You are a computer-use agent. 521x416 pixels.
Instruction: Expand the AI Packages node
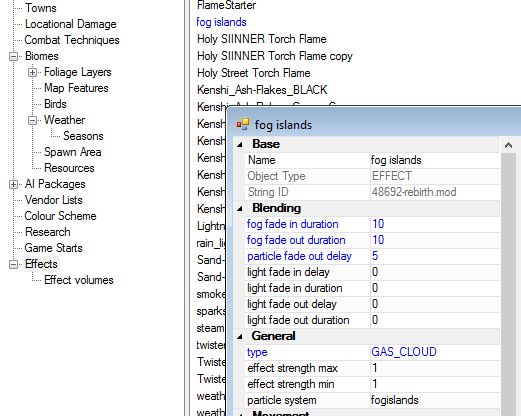[13, 184]
